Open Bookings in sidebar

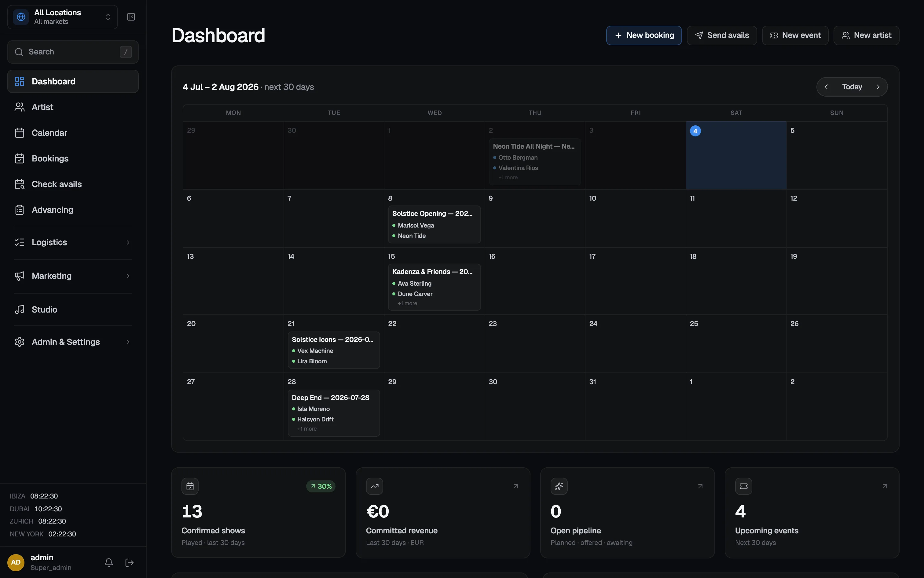click(72, 158)
